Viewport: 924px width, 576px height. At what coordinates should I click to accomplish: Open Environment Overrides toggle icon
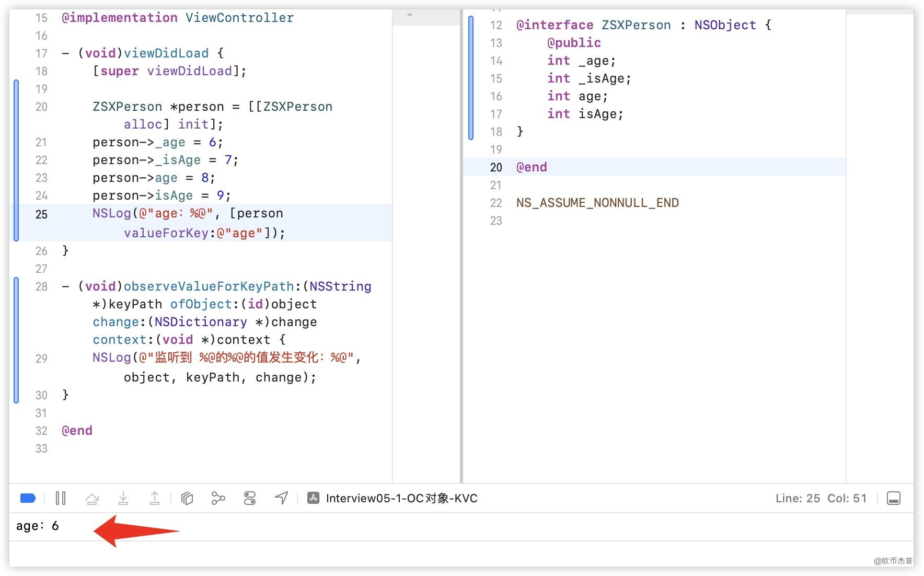click(x=250, y=498)
